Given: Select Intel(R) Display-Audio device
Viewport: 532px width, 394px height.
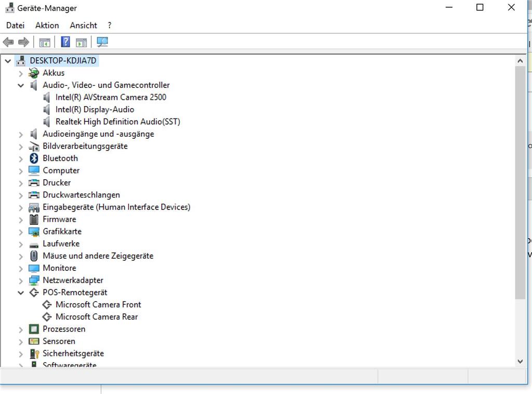Looking at the screenshot, I should click(95, 109).
